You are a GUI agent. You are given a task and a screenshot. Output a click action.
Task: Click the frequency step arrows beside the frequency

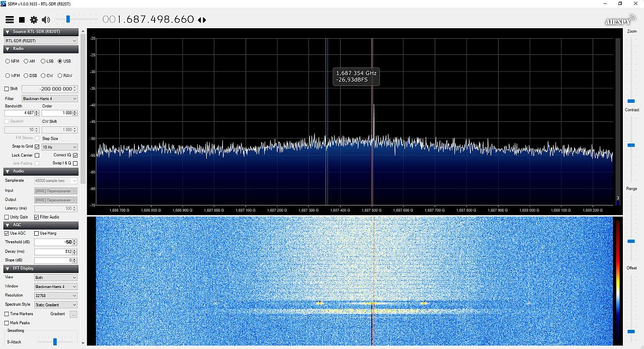point(202,20)
